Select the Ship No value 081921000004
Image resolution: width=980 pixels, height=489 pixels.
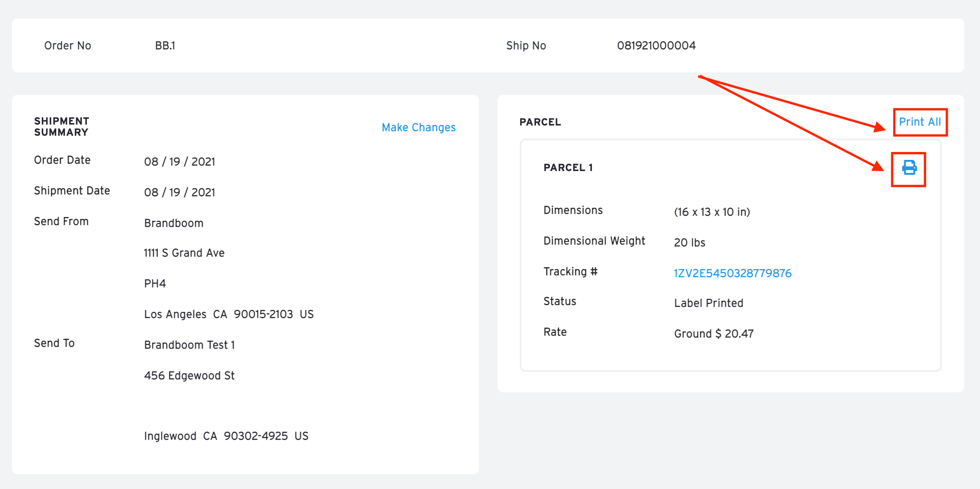click(656, 46)
